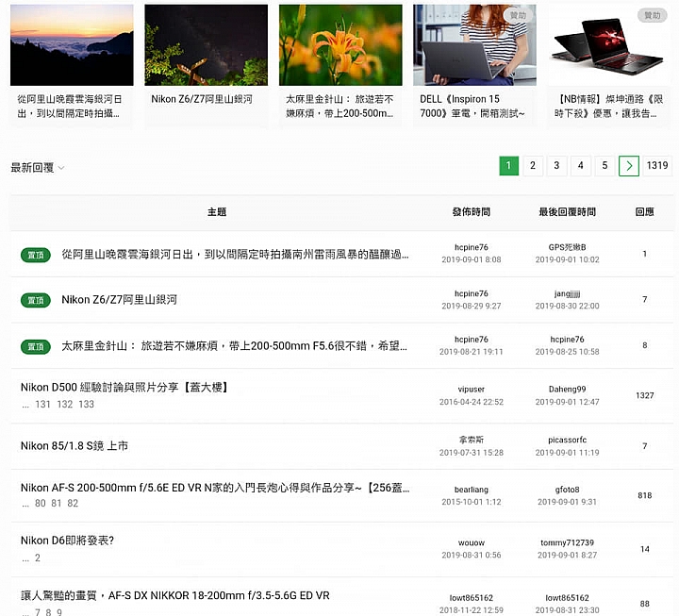Go to page 4 of the thread list
679x616 pixels.
coord(581,165)
